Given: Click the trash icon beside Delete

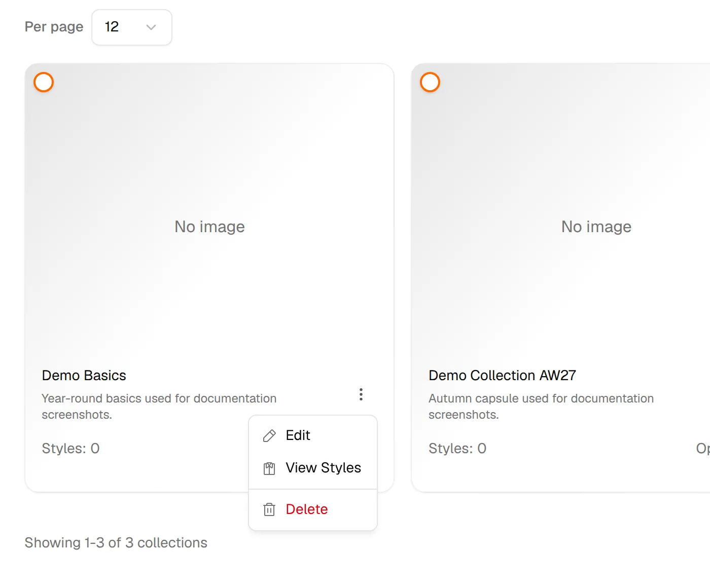Looking at the screenshot, I should pos(269,509).
